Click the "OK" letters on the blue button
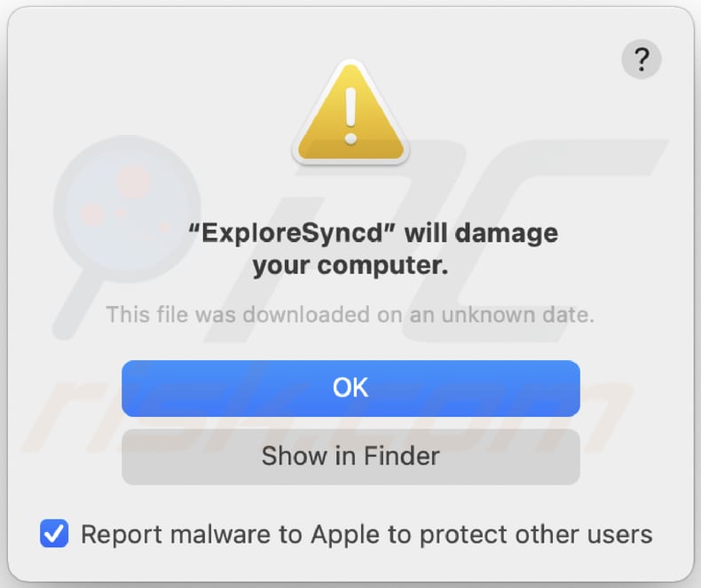The width and height of the screenshot is (701, 588). click(x=350, y=388)
